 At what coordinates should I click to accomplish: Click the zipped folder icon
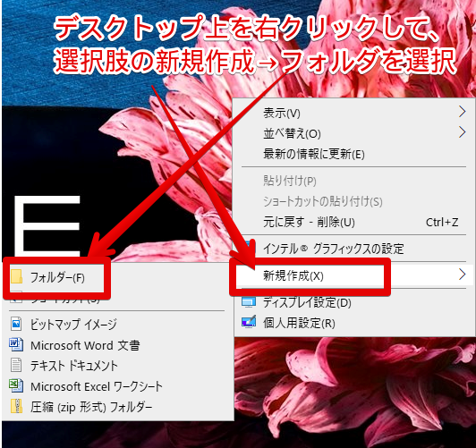tap(16, 407)
